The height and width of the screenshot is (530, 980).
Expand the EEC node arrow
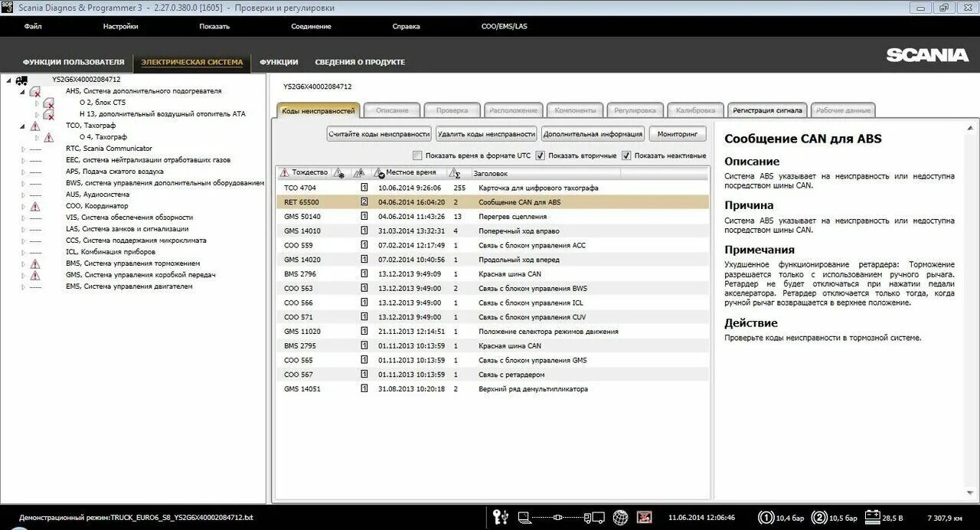[23, 160]
